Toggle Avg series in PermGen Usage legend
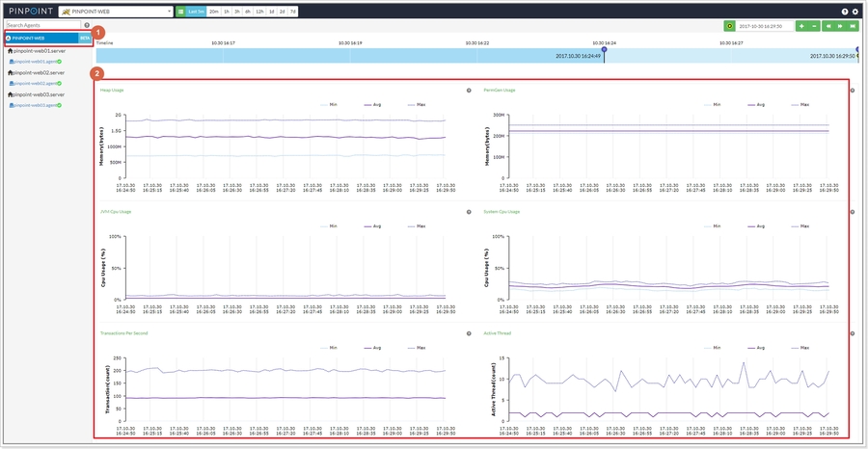 tap(757, 104)
